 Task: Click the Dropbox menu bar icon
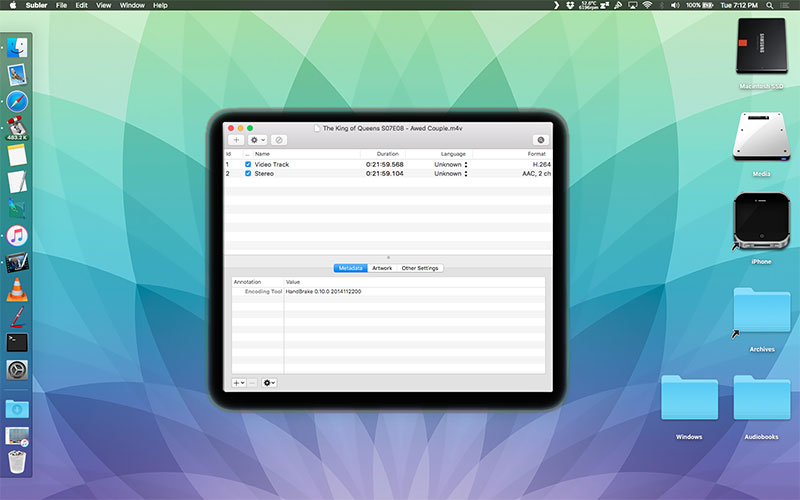(570, 5)
